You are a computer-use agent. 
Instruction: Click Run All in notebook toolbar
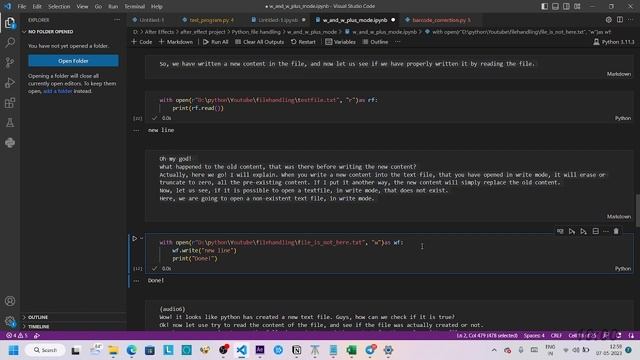coord(216,42)
